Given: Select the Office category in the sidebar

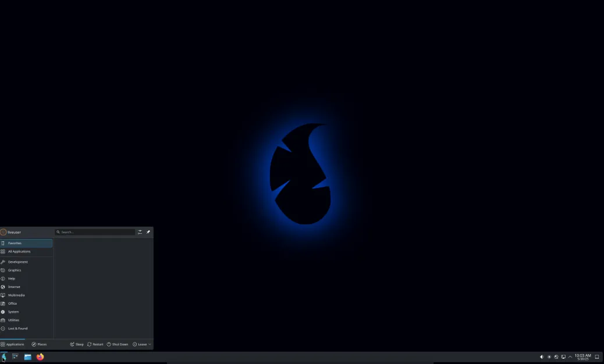Looking at the screenshot, I should [12, 303].
